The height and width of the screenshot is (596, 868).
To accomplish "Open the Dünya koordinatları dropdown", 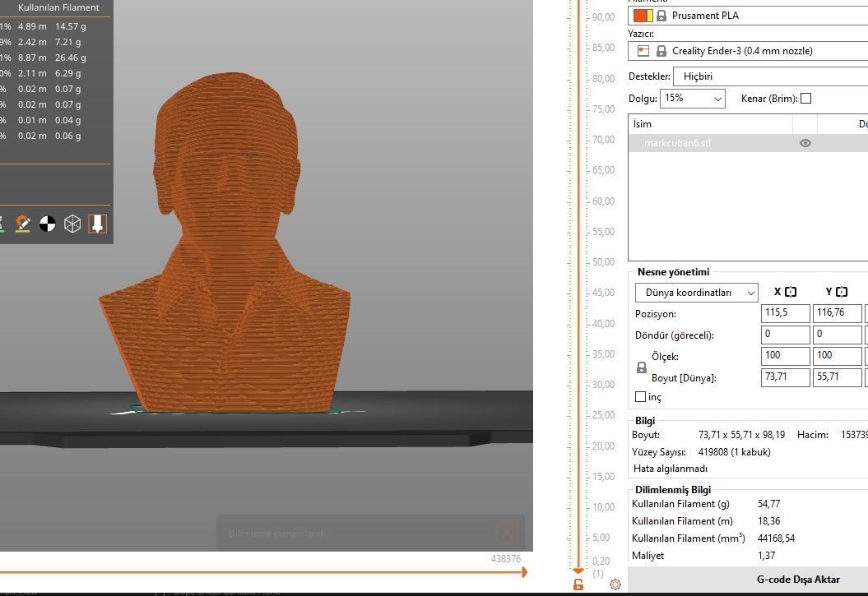I will (x=696, y=293).
